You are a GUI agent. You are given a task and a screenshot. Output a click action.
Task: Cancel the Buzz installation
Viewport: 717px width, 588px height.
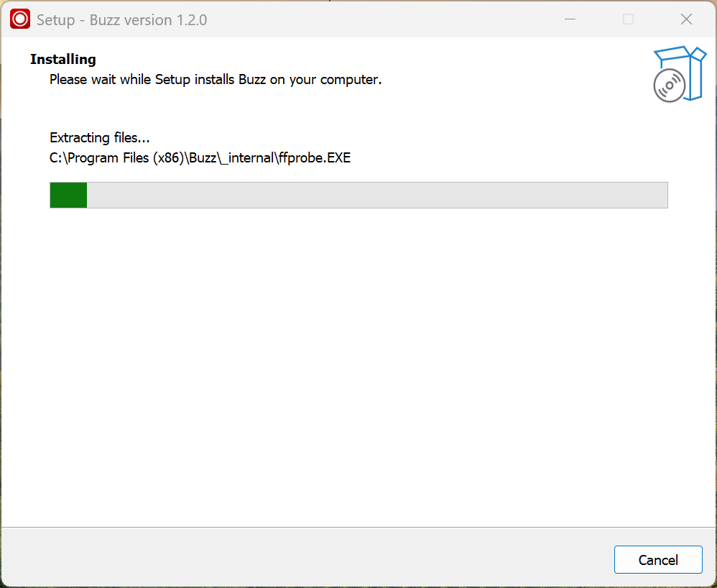[x=658, y=560]
